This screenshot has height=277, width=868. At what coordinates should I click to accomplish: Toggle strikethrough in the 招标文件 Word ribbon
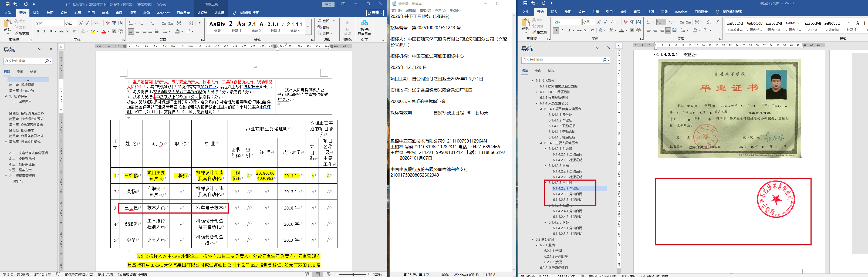pyautogui.click(x=61, y=31)
